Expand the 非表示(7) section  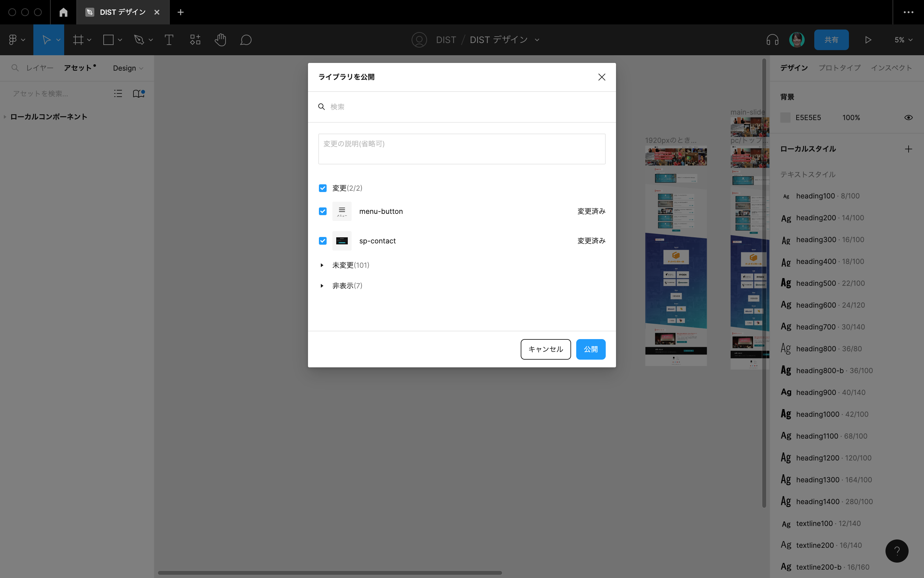[322, 285]
